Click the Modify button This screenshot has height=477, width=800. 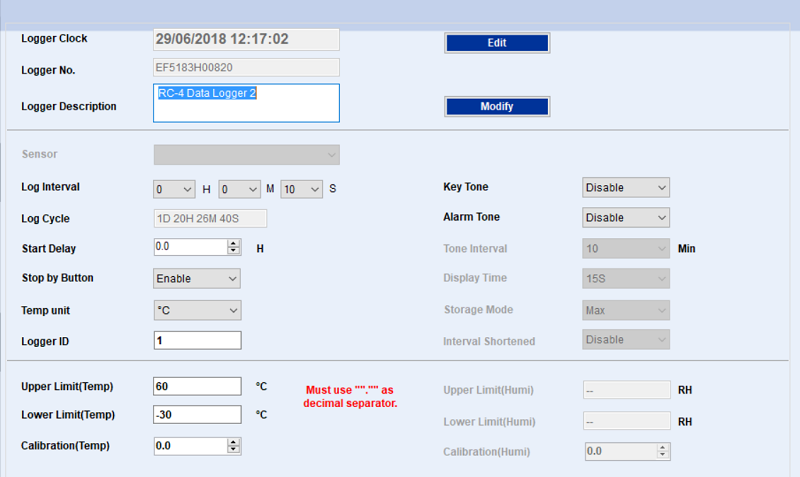pos(497,106)
